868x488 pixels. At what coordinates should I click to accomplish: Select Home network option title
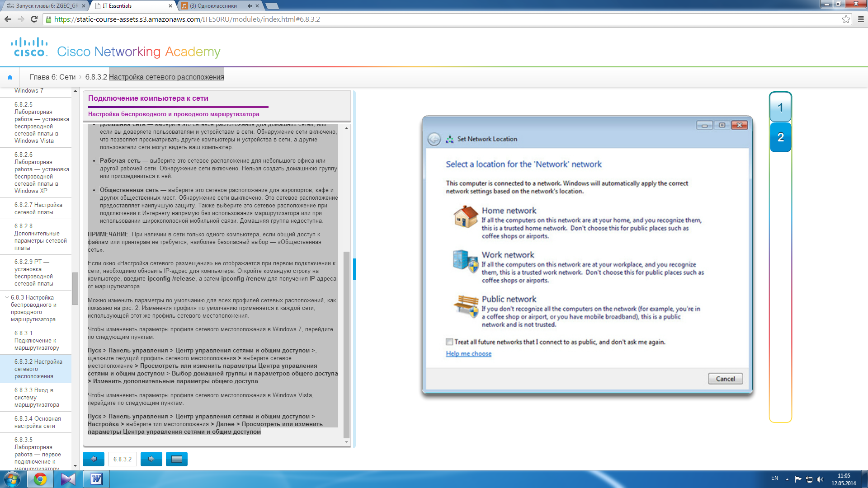click(509, 211)
